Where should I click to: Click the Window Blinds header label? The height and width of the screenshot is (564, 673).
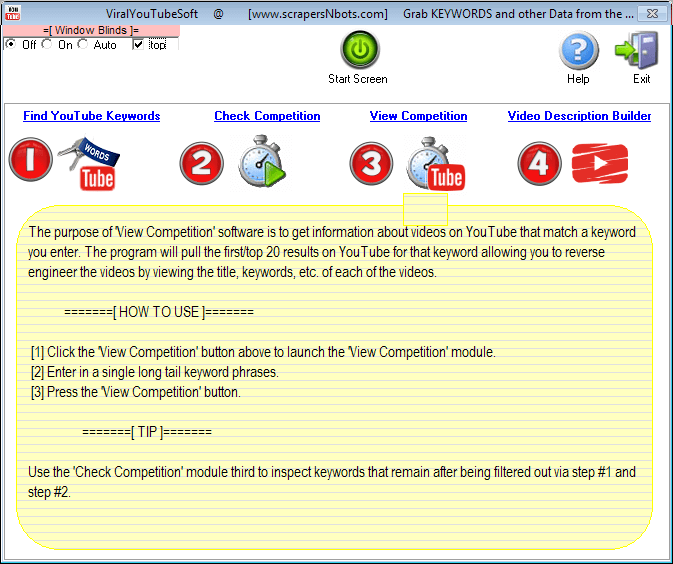click(x=91, y=30)
